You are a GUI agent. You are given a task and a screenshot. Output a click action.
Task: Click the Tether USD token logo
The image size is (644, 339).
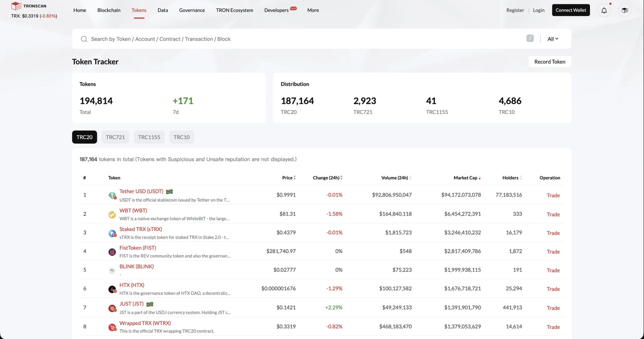[x=112, y=196]
